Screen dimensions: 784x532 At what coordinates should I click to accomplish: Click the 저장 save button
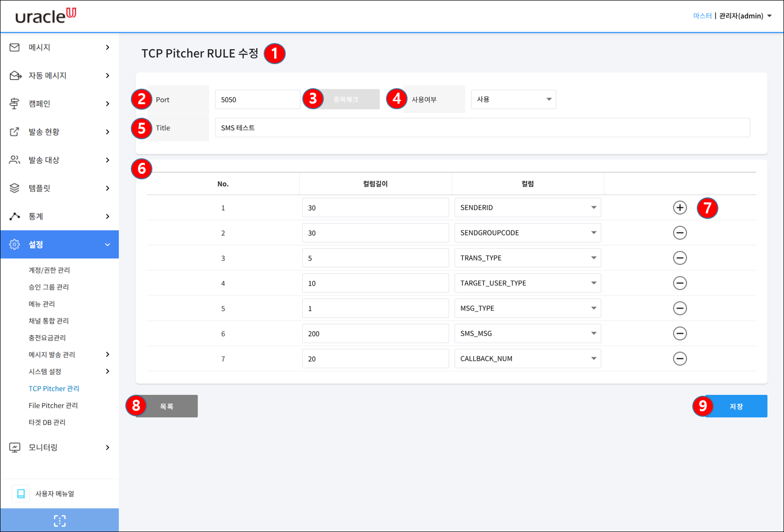[736, 406]
